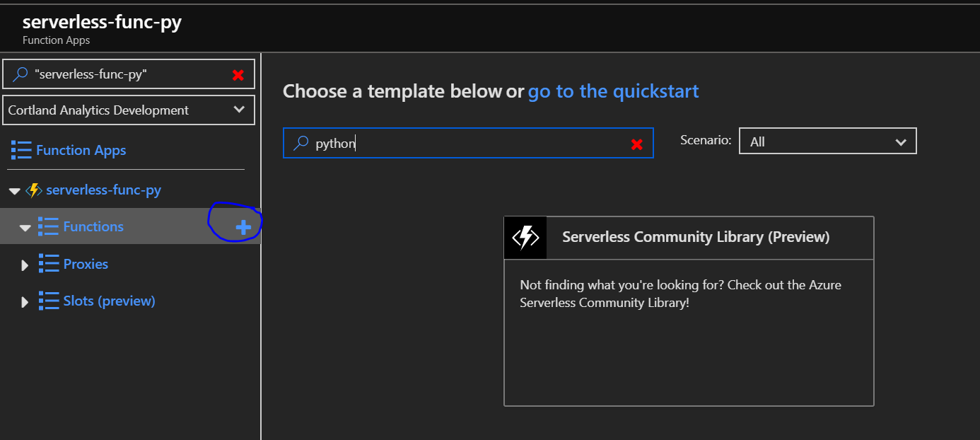Image resolution: width=980 pixels, height=440 pixels.
Task: Click the Function Apps list icon
Action: (x=21, y=149)
